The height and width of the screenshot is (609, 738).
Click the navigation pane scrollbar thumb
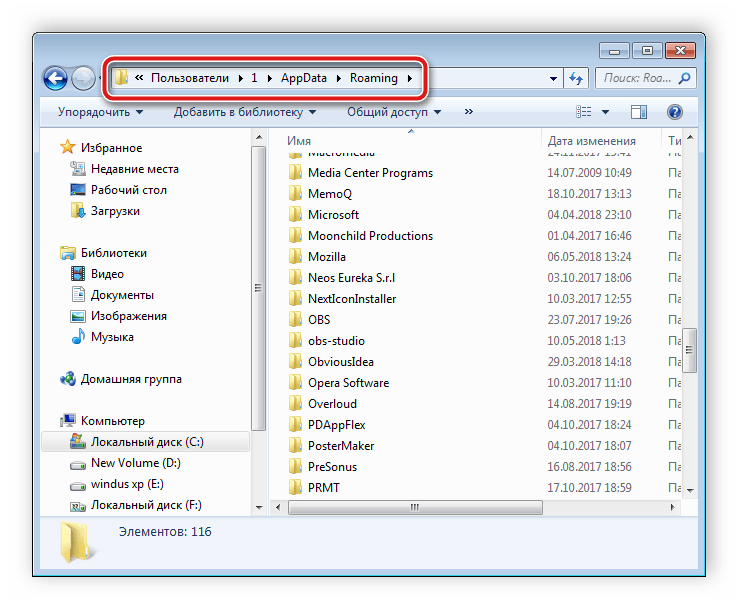pos(258,288)
